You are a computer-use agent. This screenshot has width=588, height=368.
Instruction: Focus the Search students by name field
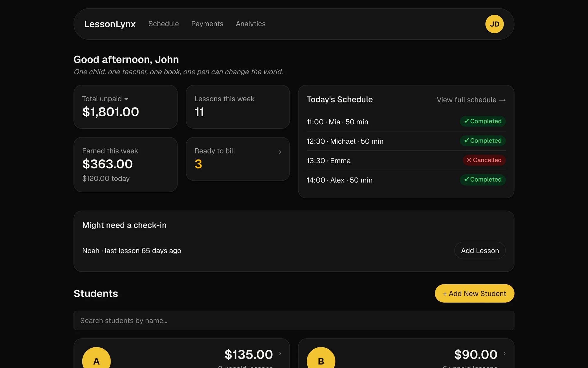point(294,321)
